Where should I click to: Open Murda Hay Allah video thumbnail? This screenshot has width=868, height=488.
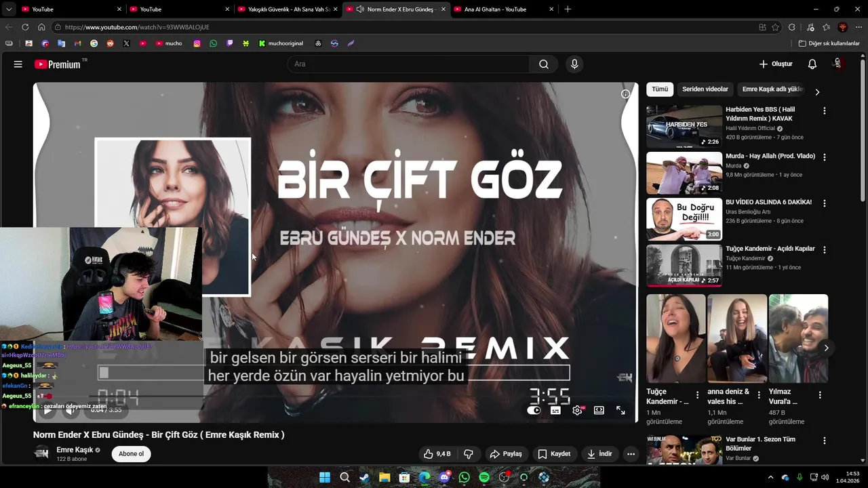[x=684, y=173]
